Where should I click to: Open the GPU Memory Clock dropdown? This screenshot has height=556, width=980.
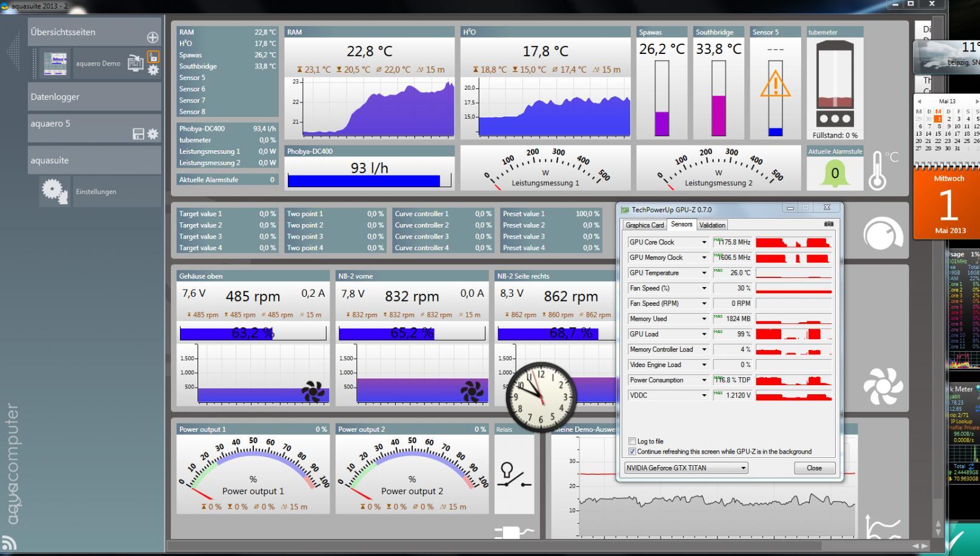704,257
